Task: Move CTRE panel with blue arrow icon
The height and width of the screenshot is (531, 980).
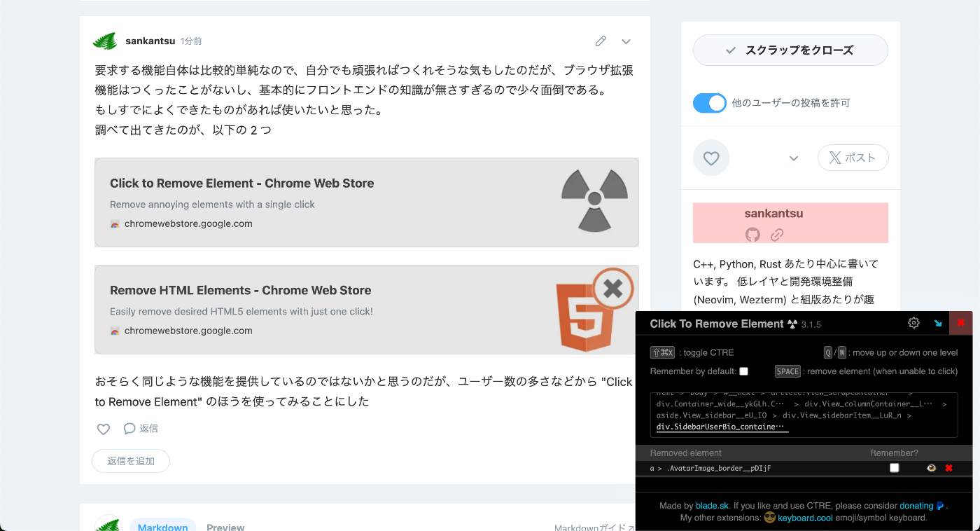Action: click(938, 324)
